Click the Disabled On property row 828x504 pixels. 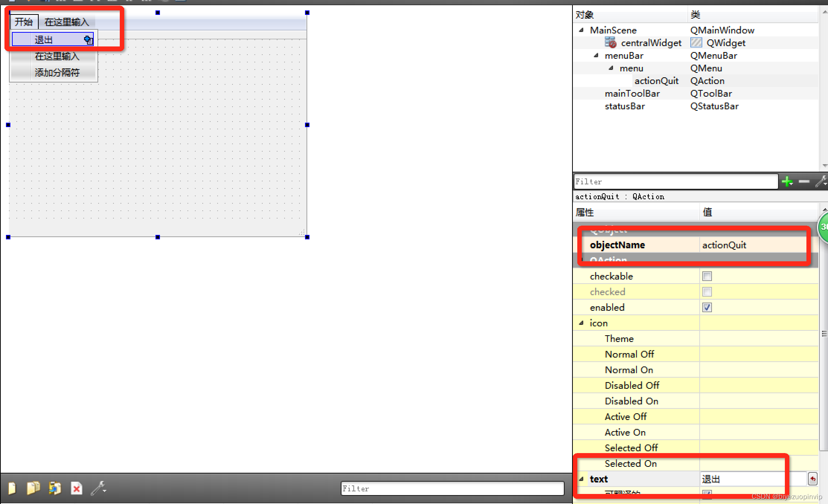click(x=696, y=401)
